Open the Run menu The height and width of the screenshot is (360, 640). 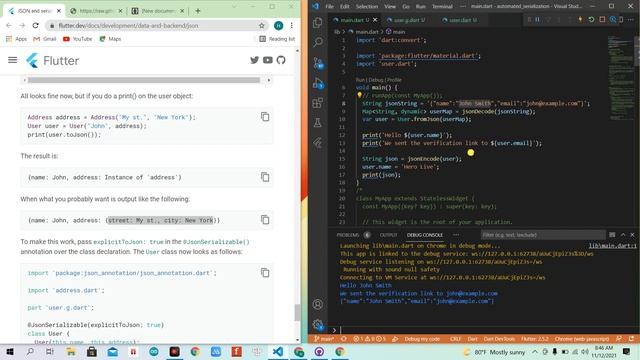(420, 6)
